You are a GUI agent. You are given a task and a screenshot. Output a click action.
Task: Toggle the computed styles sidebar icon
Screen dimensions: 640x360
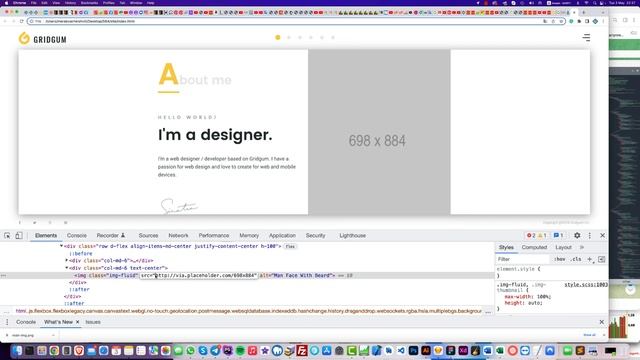601,259
